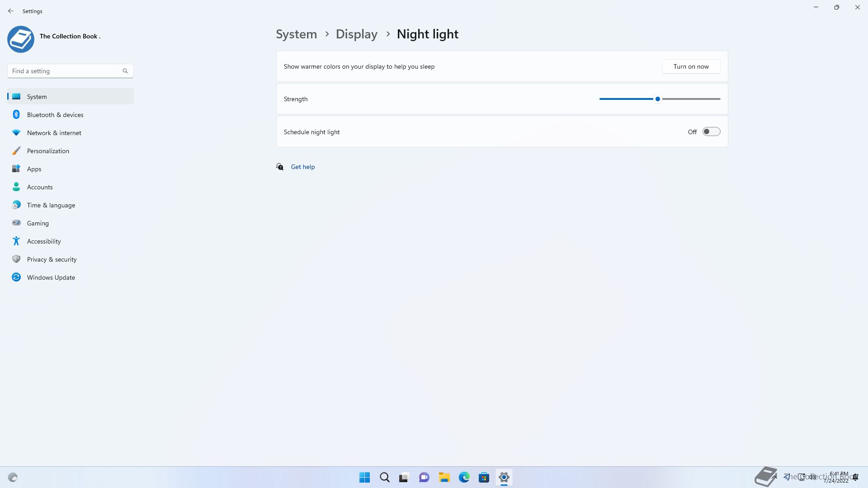Open Time & language settings

coord(71,205)
